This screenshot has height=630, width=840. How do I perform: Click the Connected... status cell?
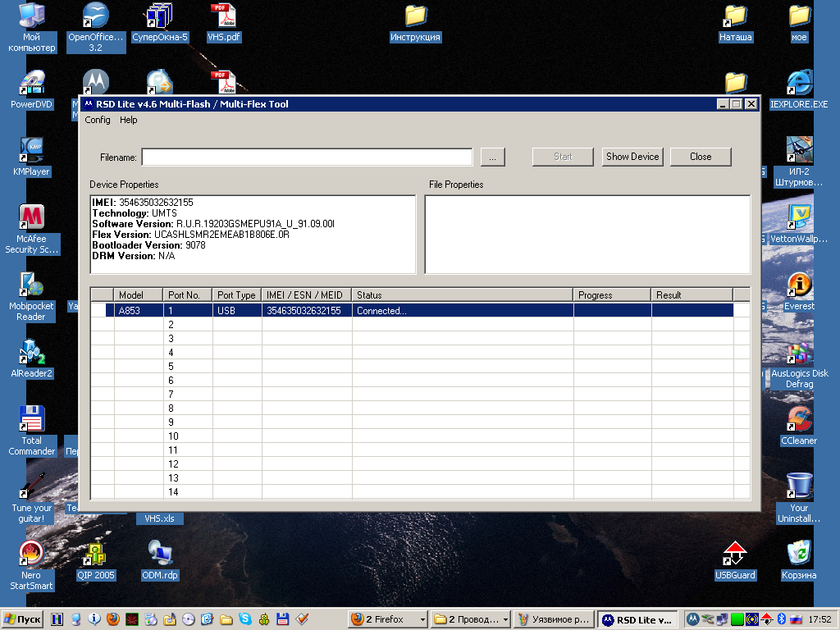(x=463, y=311)
